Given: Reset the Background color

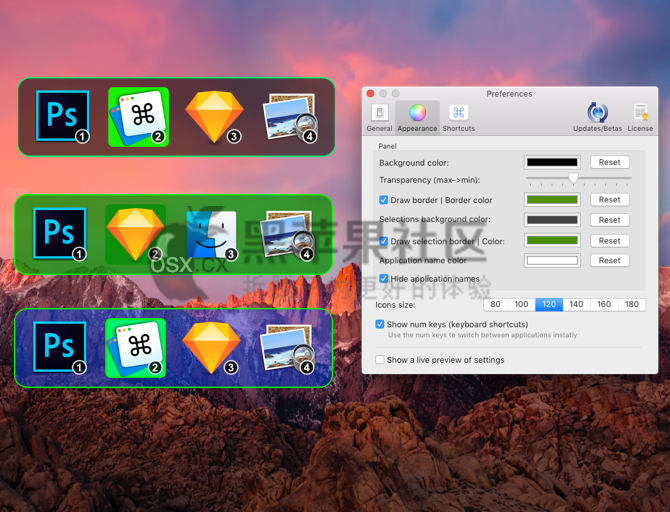Looking at the screenshot, I should coord(609,162).
